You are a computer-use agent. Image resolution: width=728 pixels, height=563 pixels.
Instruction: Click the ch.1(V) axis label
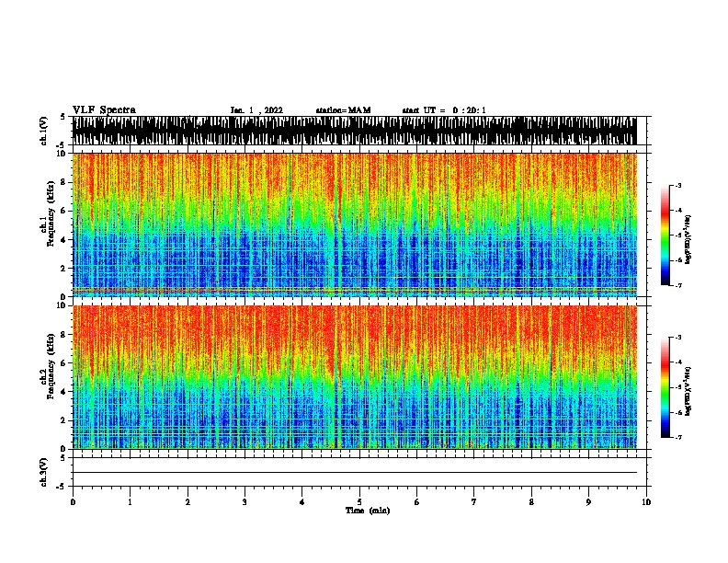point(44,131)
